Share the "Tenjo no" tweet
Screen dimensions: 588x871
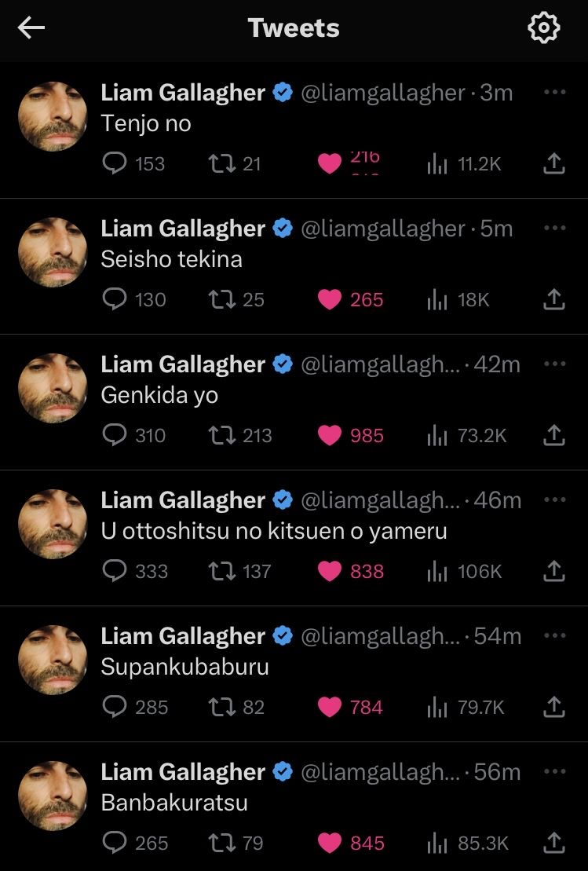[x=553, y=163]
